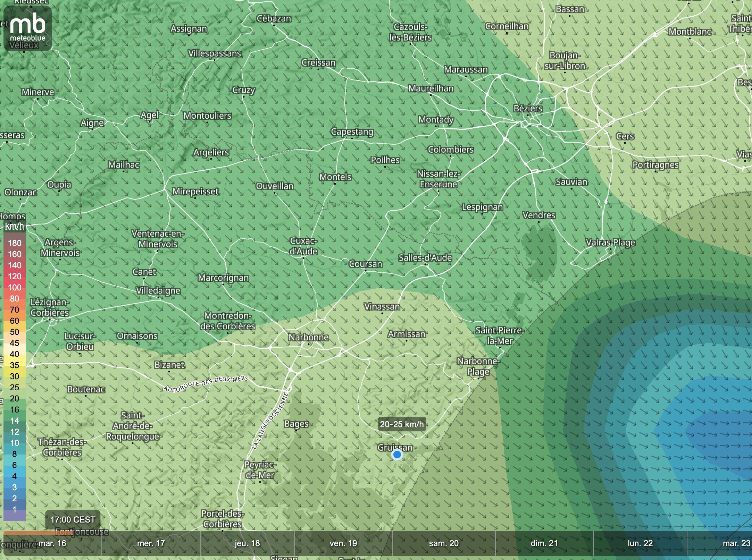Jump to mer. 17 on the timeline
Screen dimensions: 752x560
pyautogui.click(x=151, y=543)
